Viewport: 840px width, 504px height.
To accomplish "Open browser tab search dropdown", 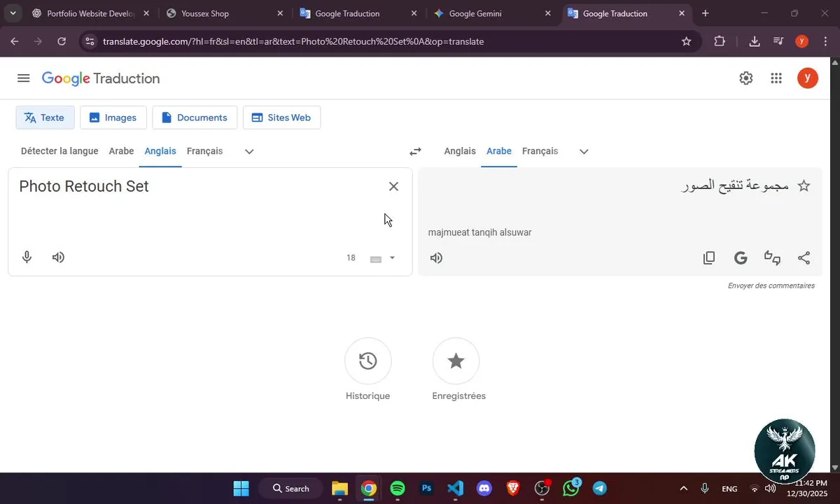I will coord(13,13).
